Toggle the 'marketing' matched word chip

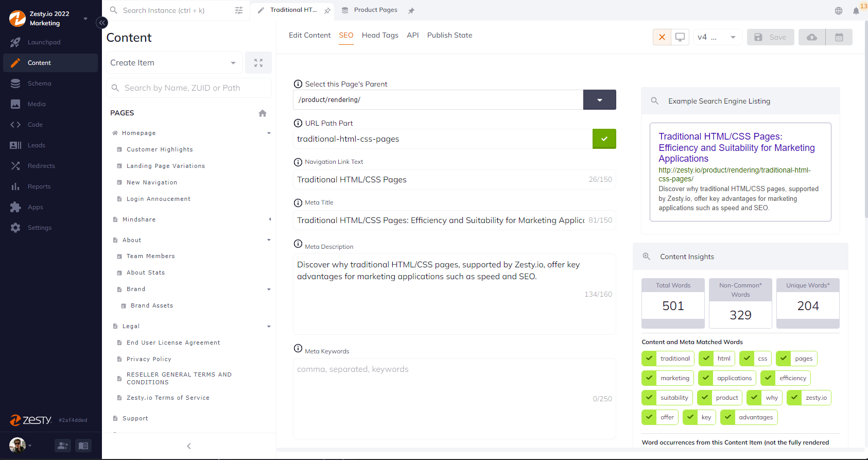[668, 378]
